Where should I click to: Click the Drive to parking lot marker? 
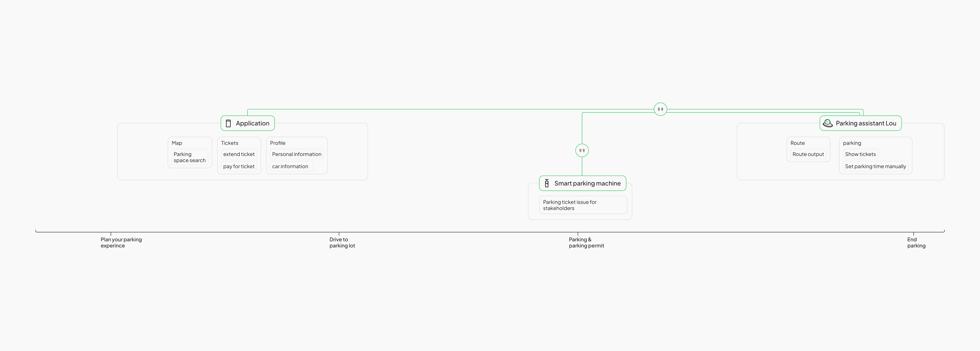[342, 242]
